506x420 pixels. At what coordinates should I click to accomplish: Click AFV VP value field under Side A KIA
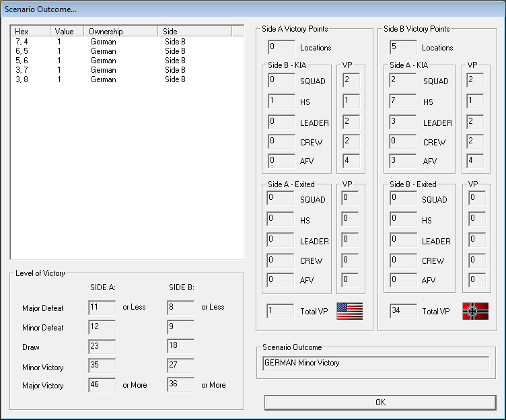pyautogui.click(x=475, y=161)
